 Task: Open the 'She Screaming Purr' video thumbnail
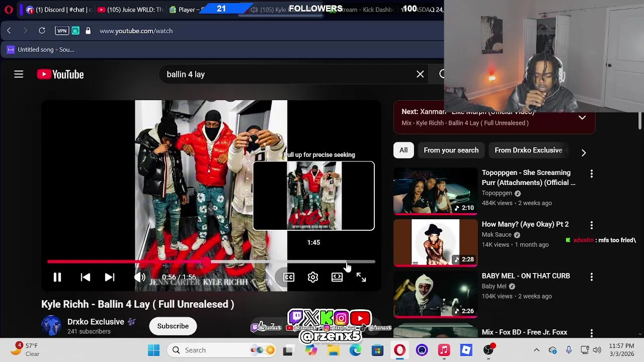(x=435, y=191)
